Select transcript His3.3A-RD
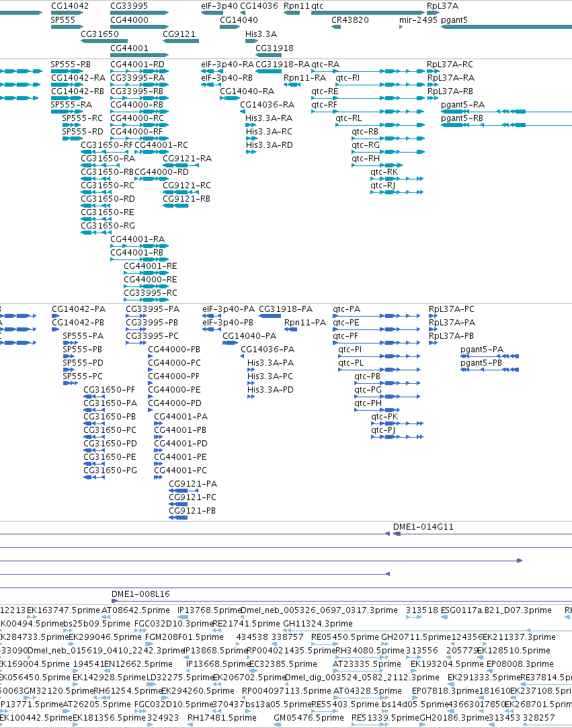 coord(251,152)
